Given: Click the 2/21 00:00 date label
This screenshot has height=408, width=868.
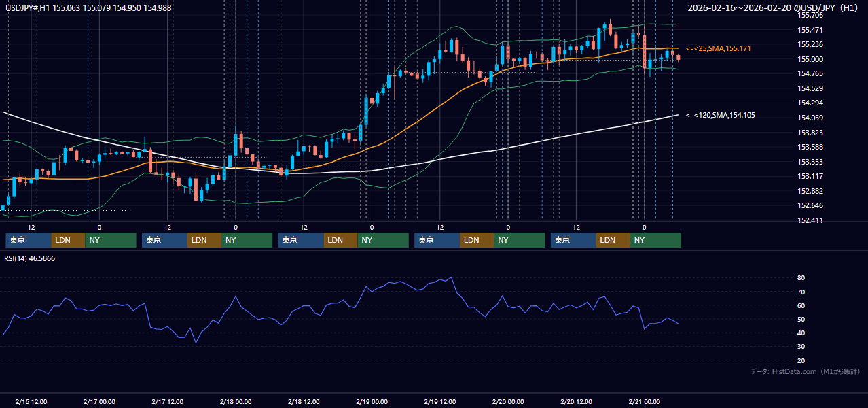Looking at the screenshot, I should click(645, 401).
